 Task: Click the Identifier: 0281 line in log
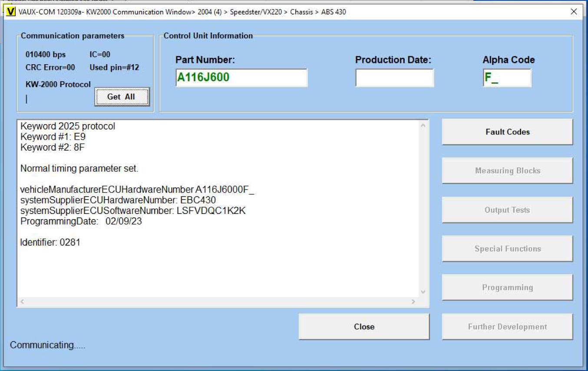click(x=50, y=243)
